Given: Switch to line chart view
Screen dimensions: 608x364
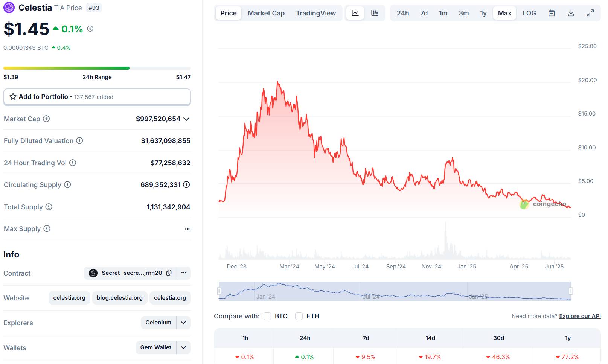Looking at the screenshot, I should pyautogui.click(x=355, y=13).
